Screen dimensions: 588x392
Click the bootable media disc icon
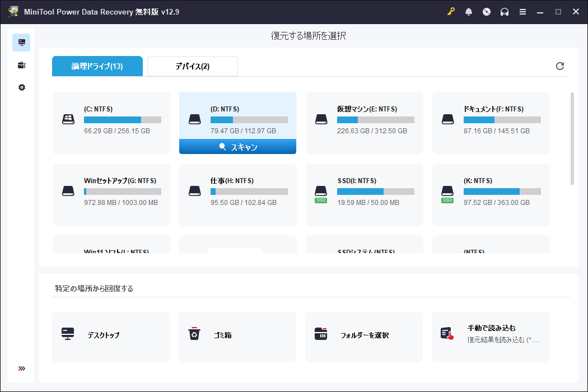coord(487,12)
